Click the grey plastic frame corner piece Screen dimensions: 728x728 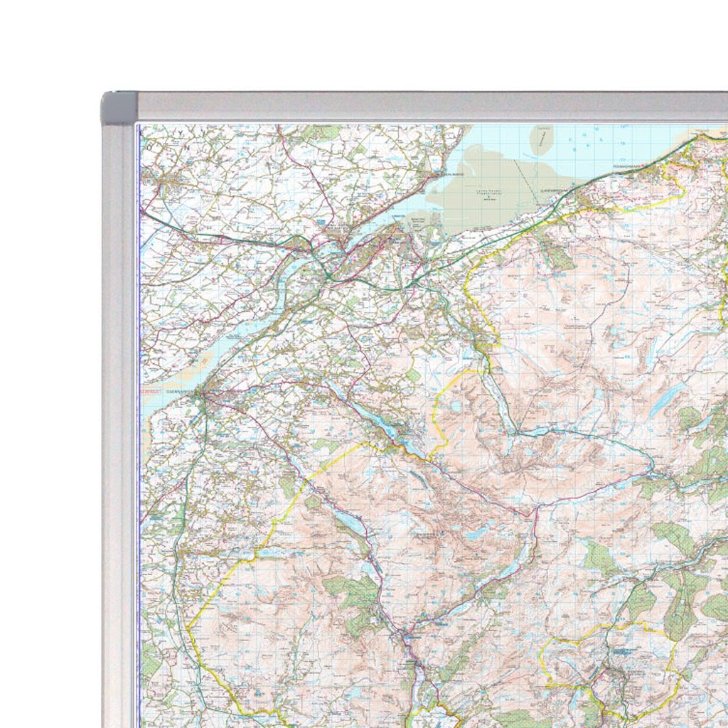[119, 108]
